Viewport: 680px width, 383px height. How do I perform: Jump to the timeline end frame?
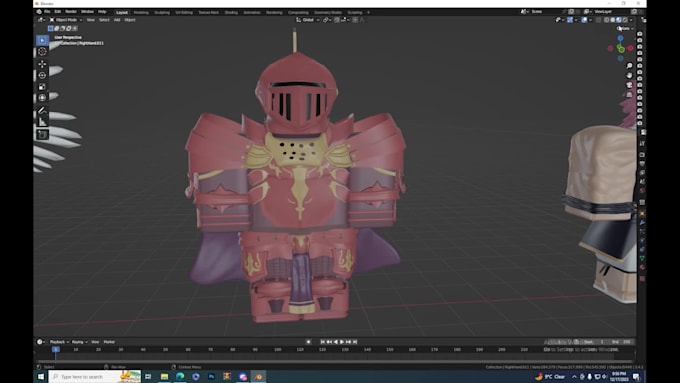pyautogui.click(x=355, y=342)
